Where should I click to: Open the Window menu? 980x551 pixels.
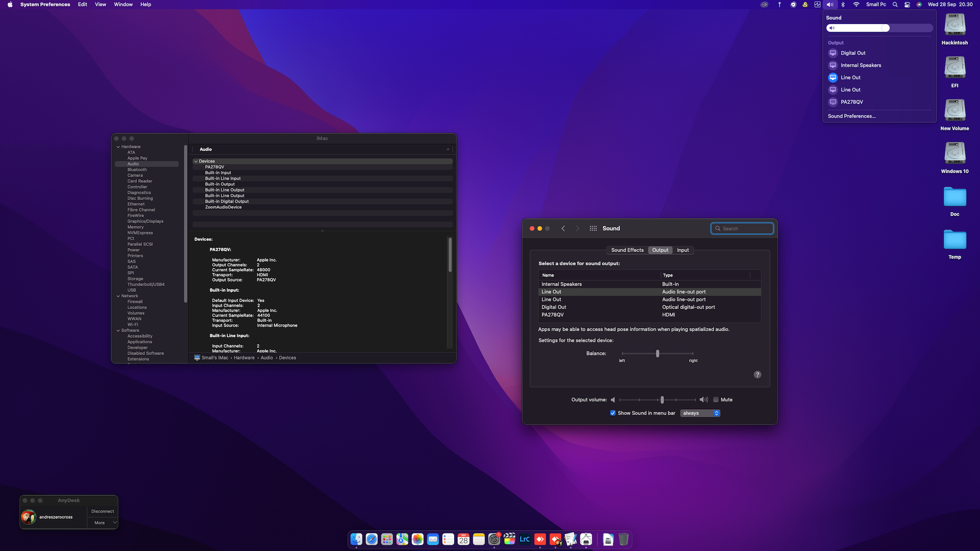pyautogui.click(x=123, y=5)
